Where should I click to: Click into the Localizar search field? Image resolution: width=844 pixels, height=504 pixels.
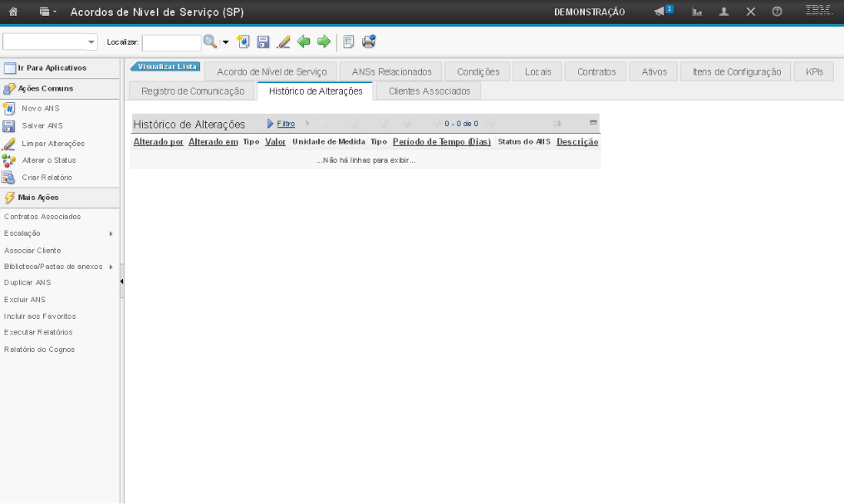[x=171, y=42]
